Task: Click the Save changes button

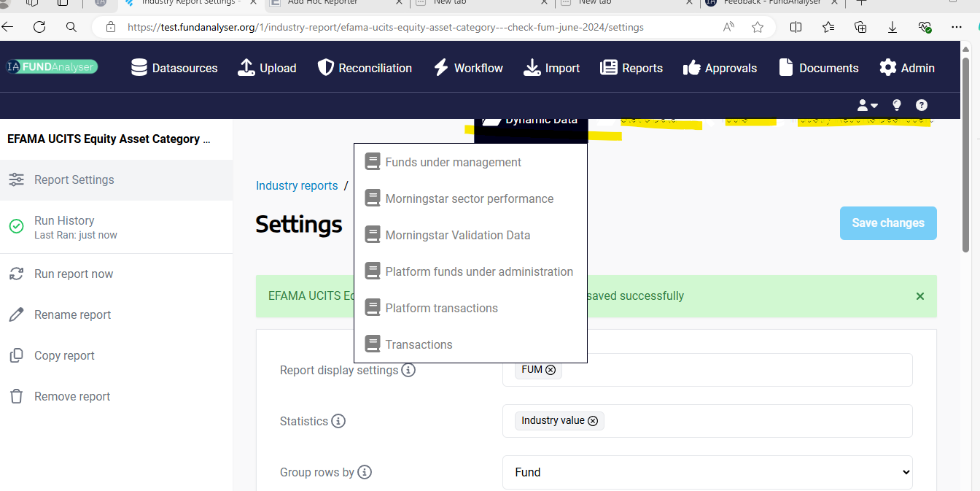Action: 887,223
